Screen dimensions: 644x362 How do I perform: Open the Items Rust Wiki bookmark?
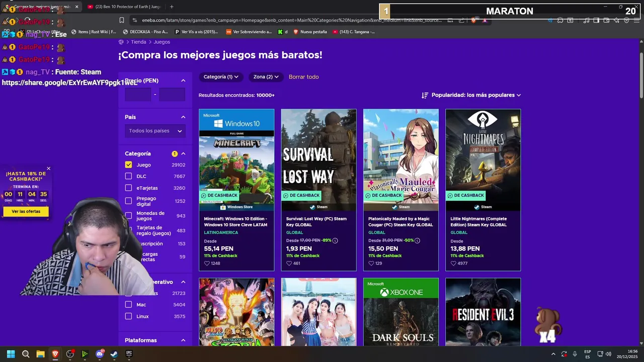pyautogui.click(x=94, y=32)
